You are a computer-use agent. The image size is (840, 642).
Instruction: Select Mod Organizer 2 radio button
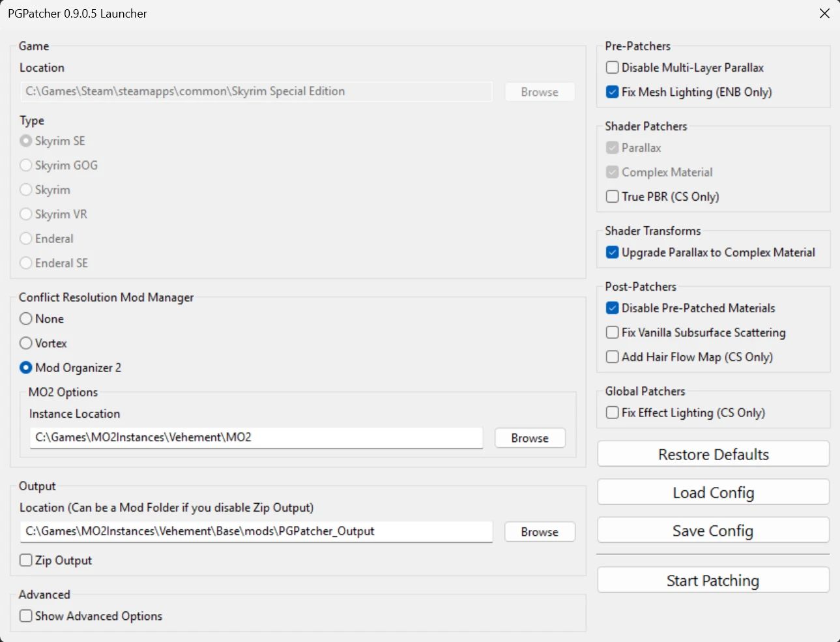coord(26,368)
